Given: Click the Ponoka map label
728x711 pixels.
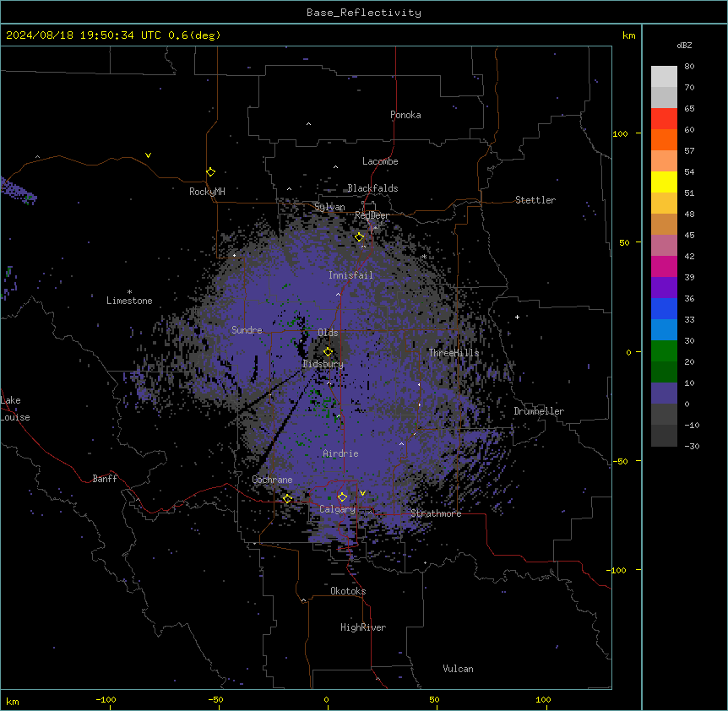Looking at the screenshot, I should pyautogui.click(x=405, y=115).
